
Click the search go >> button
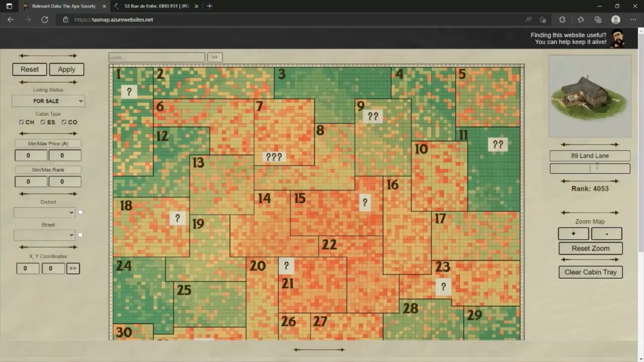[x=215, y=57]
